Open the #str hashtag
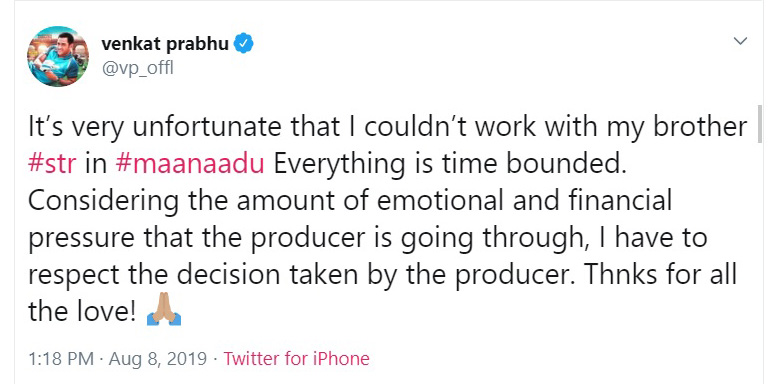Screen dimensions: 780x384 52,164
